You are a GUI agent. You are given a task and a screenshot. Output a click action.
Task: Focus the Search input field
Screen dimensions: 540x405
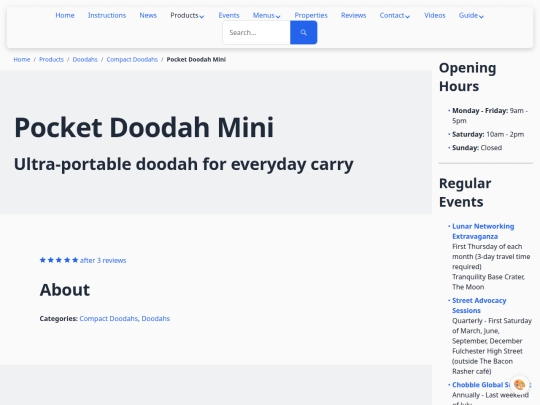(257, 32)
